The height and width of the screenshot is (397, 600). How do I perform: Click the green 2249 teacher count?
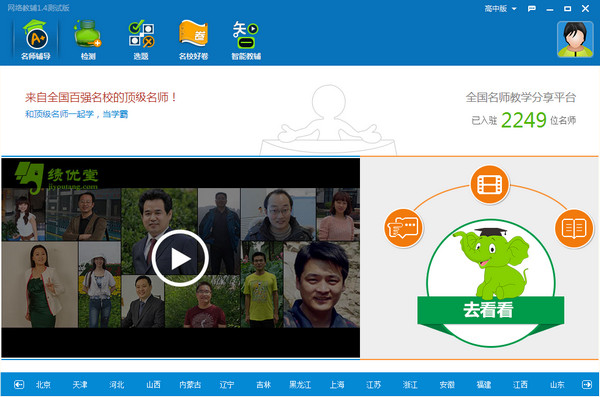point(523,120)
